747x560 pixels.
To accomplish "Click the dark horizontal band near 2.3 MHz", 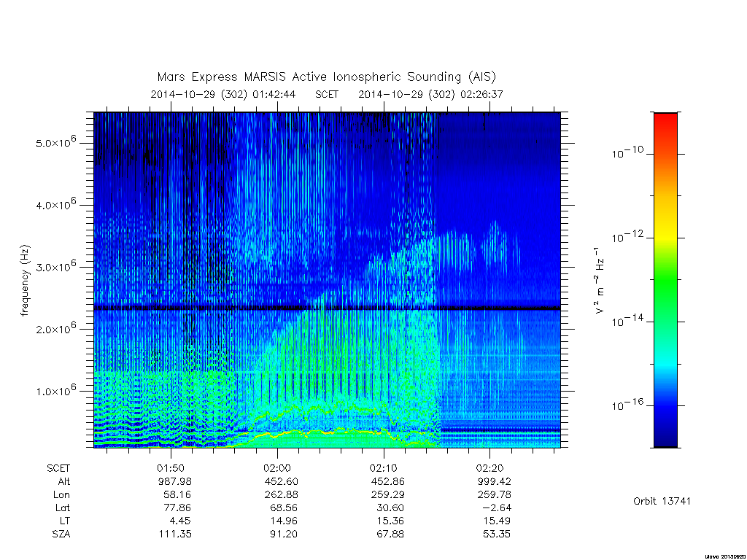I will tap(327, 308).
